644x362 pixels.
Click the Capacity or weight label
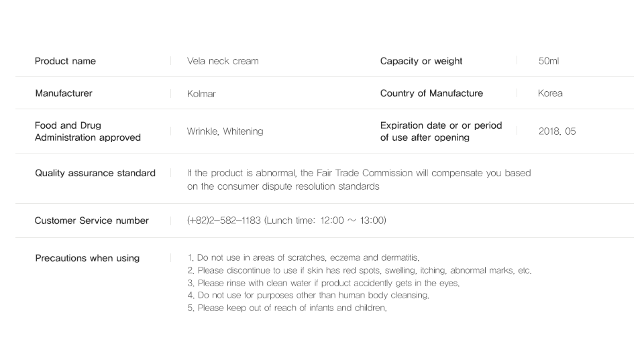[421, 61]
